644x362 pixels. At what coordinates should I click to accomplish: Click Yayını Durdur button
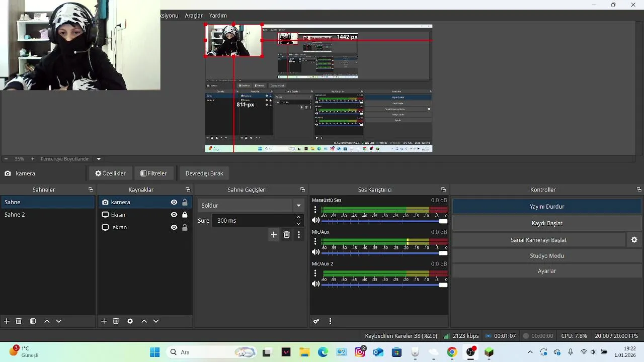547,207
